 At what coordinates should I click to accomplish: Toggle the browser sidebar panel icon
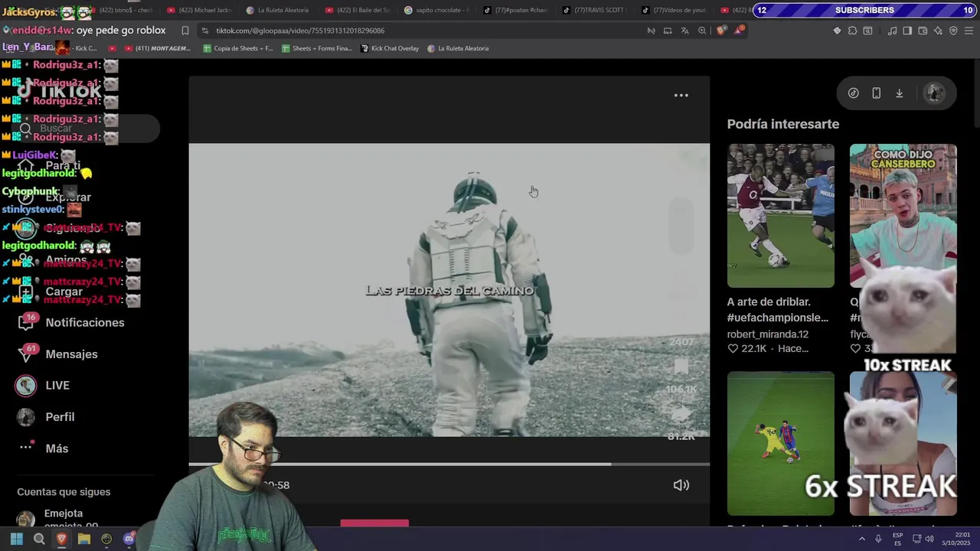point(907,31)
